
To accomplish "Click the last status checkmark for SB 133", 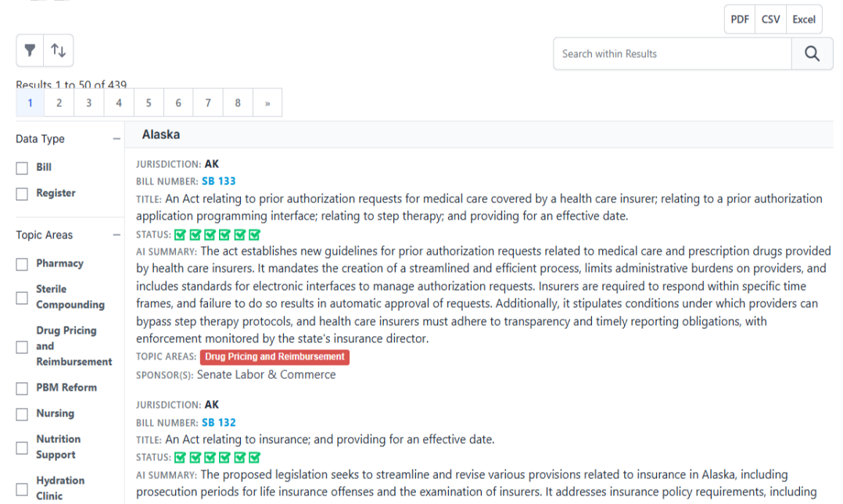I will (x=254, y=234).
